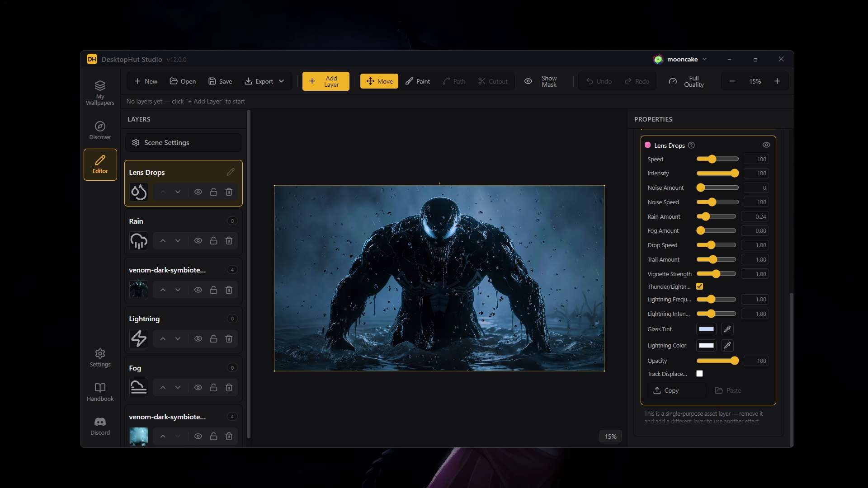This screenshot has width=868, height=488.
Task: Hide the Rain layer
Action: click(x=198, y=241)
